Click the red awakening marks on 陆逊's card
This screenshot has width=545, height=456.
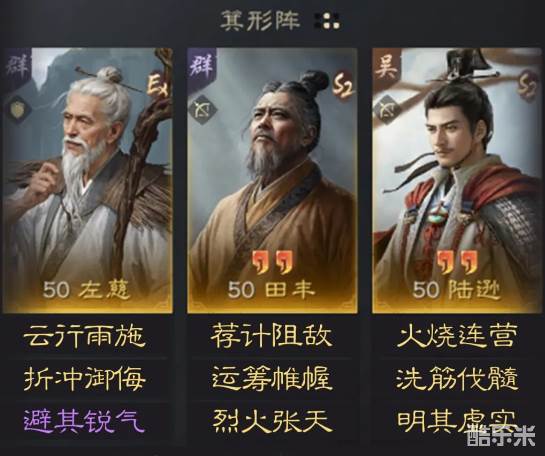click(x=457, y=262)
